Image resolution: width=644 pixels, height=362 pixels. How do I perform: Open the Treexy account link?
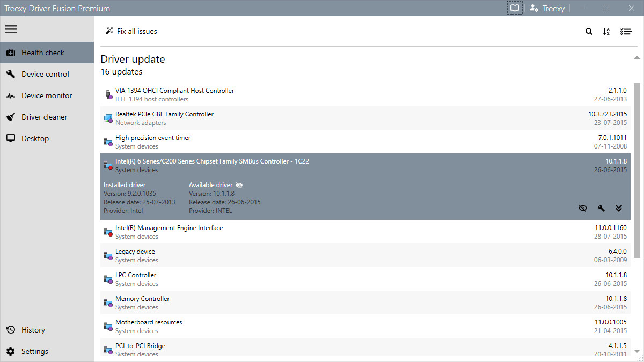(x=547, y=8)
